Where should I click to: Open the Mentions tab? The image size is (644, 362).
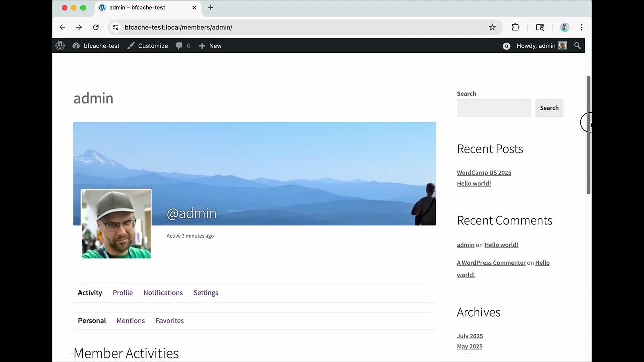[130, 320]
